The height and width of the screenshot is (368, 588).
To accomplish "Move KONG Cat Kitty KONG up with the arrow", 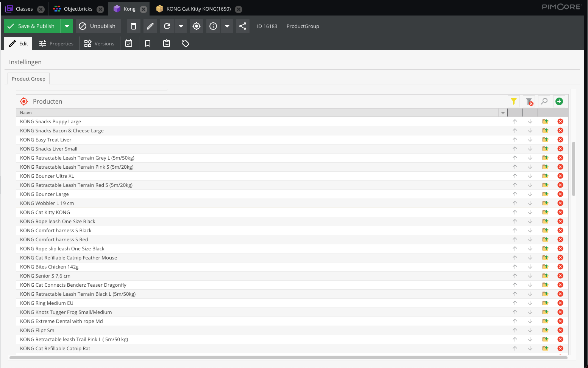I will [515, 212].
